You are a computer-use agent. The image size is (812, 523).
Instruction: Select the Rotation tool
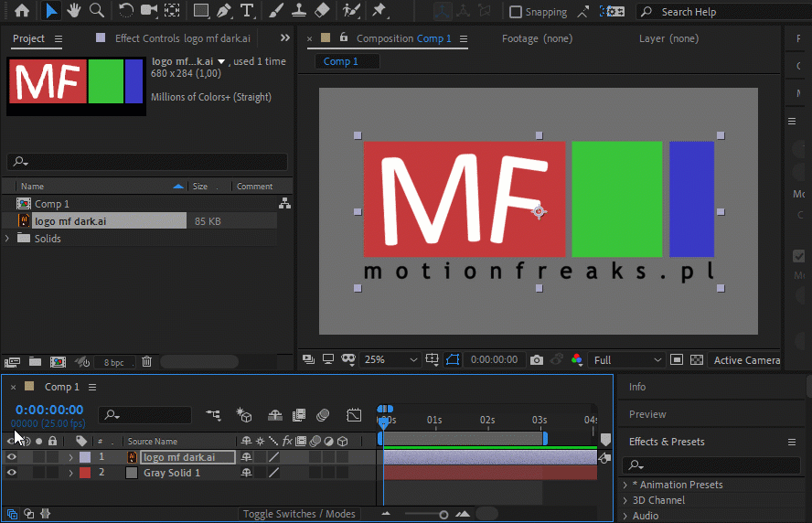point(126,10)
